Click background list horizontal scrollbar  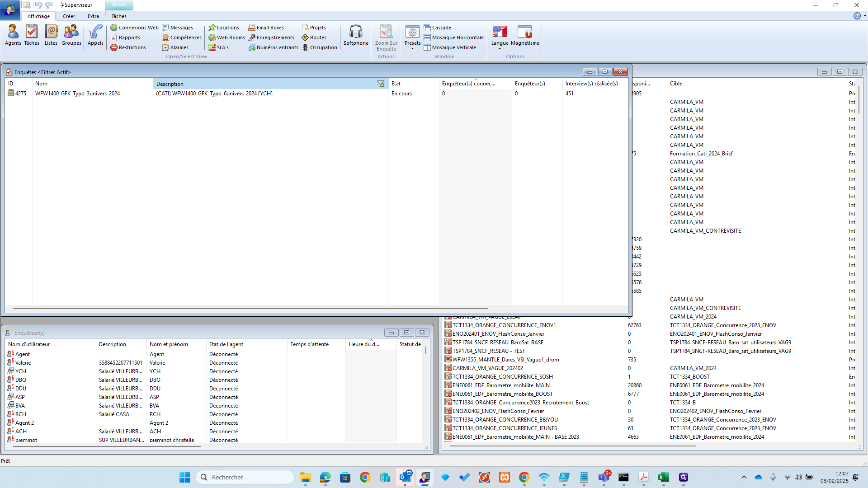pos(573,446)
